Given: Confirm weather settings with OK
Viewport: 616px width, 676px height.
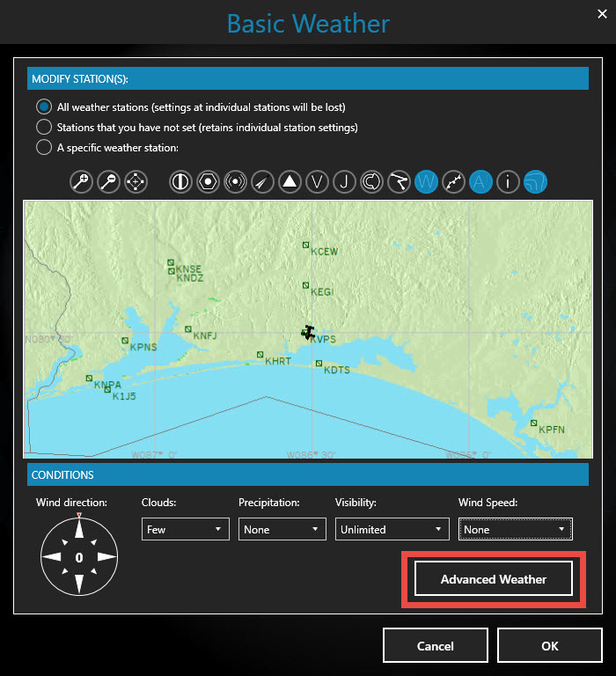Looking at the screenshot, I should [550, 645].
